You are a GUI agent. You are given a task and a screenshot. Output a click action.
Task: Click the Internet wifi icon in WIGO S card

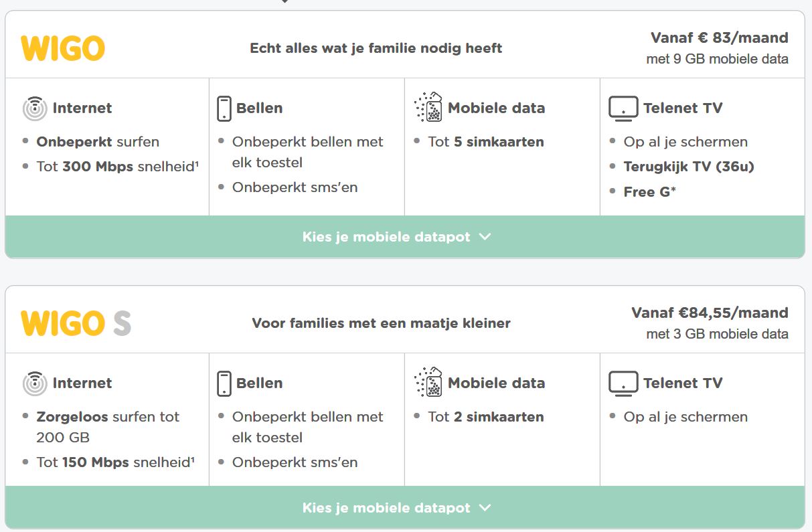[35, 383]
